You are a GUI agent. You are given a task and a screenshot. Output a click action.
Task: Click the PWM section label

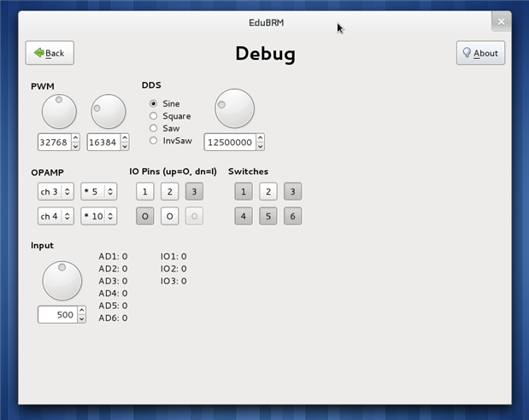tap(43, 86)
